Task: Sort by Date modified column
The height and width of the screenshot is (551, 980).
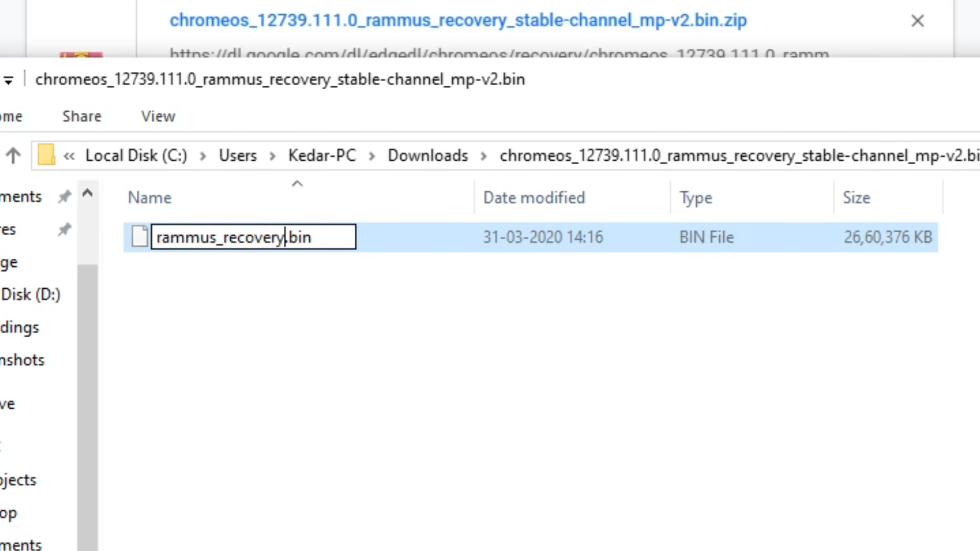Action: pos(534,197)
